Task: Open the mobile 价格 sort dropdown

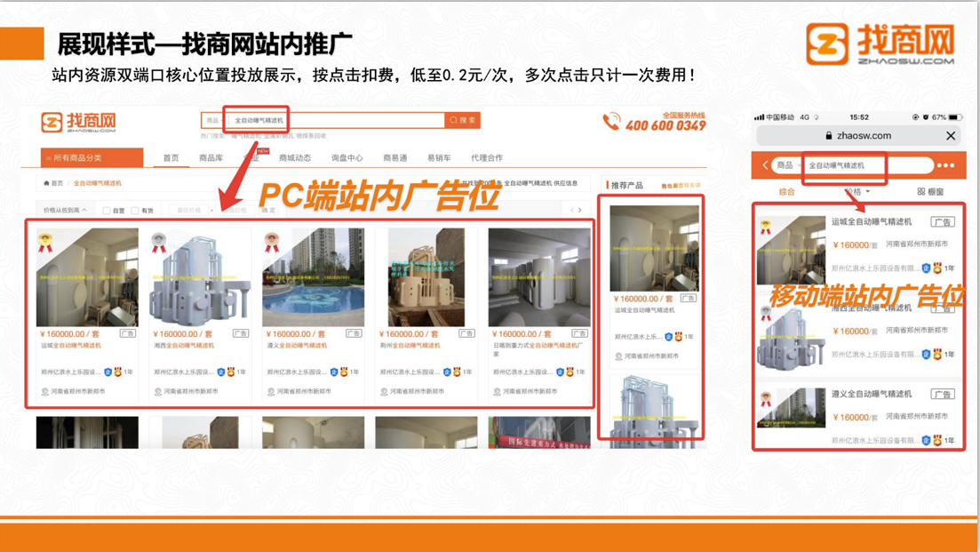Action: coord(857,191)
